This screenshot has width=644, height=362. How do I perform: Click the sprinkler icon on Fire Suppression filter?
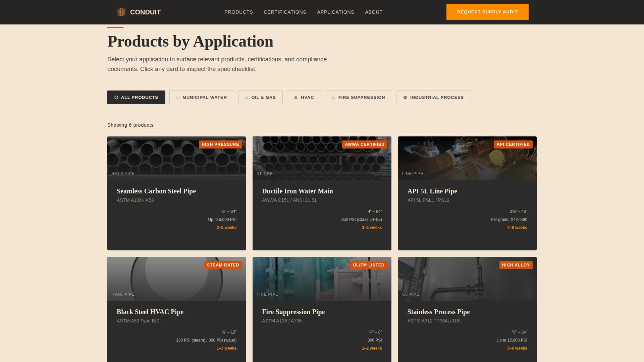tap(333, 97)
